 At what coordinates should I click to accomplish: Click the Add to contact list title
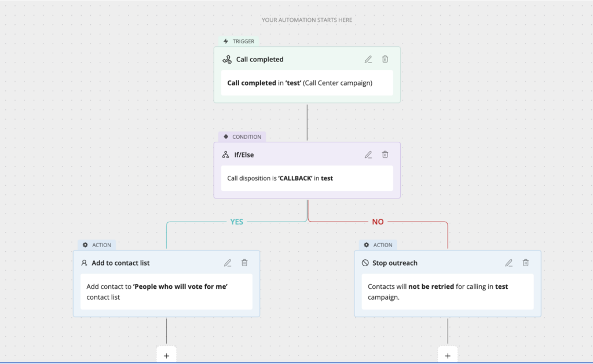point(120,263)
